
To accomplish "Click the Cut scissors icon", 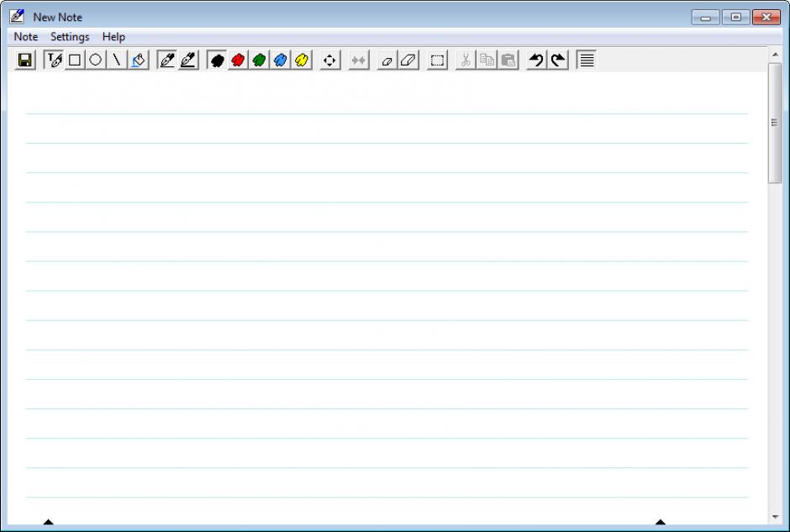I will click(466, 61).
